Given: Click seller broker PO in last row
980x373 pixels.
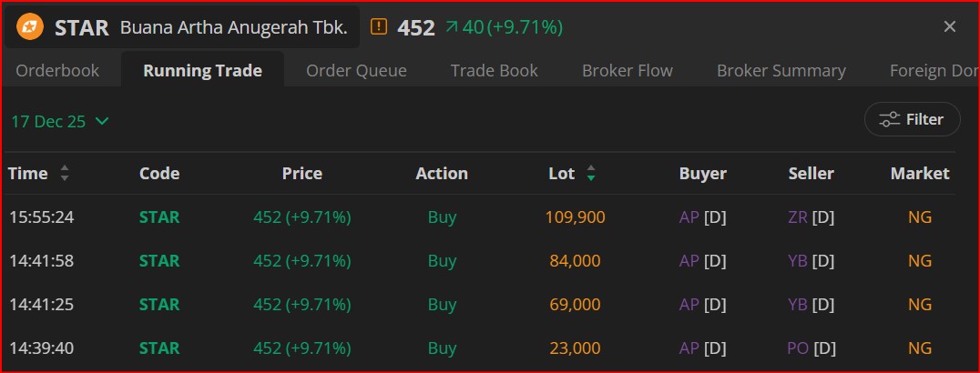Looking at the screenshot, I should (x=799, y=348).
